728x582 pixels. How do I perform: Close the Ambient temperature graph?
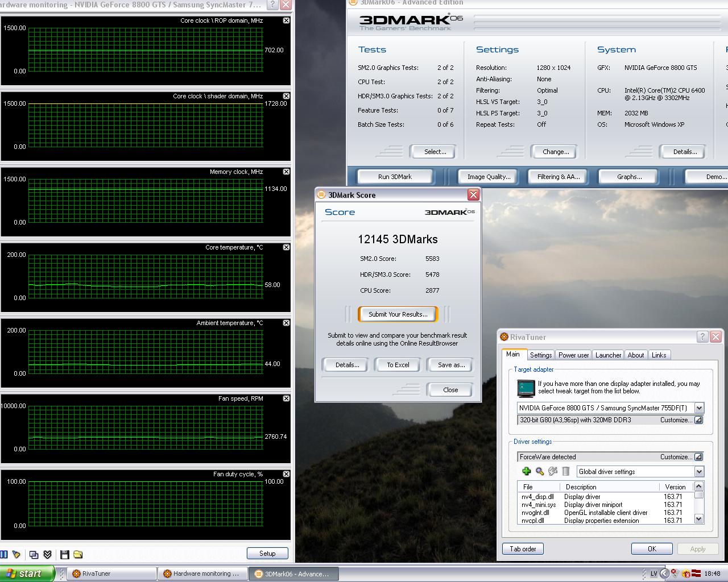[286, 323]
